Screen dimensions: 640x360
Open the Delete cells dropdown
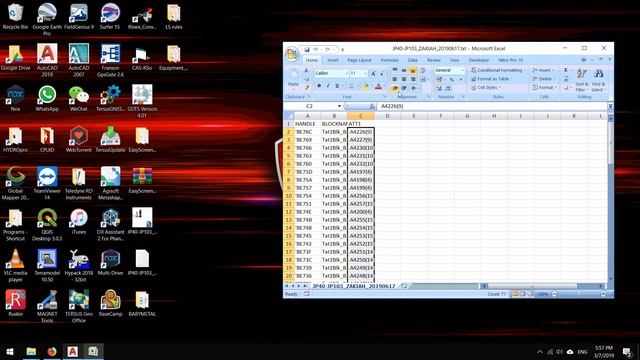[543, 79]
